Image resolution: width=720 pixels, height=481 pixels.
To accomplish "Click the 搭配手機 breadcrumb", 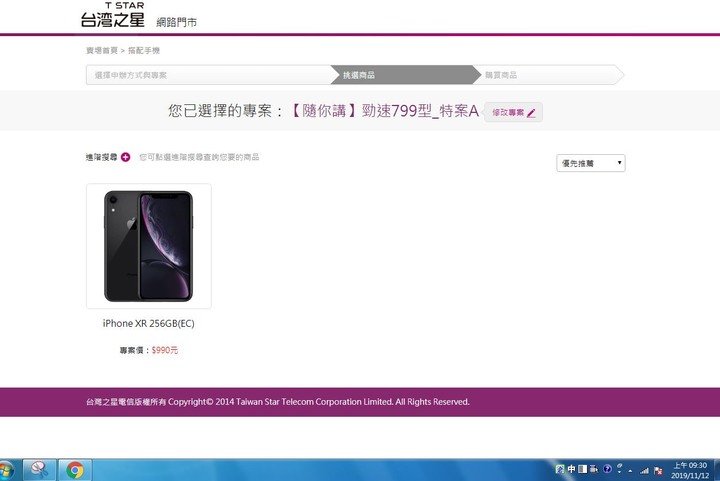I will click(144, 50).
